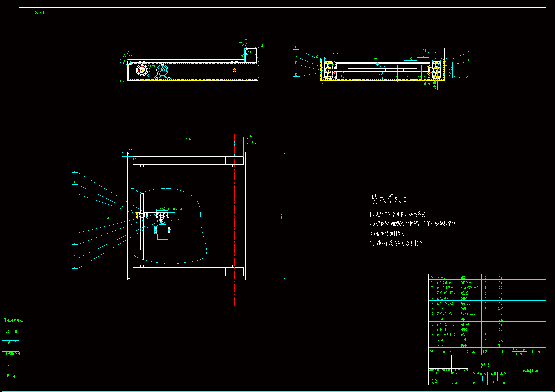
Task: Click technical requirement line 3 about bearing lubrication
Action: (387, 234)
